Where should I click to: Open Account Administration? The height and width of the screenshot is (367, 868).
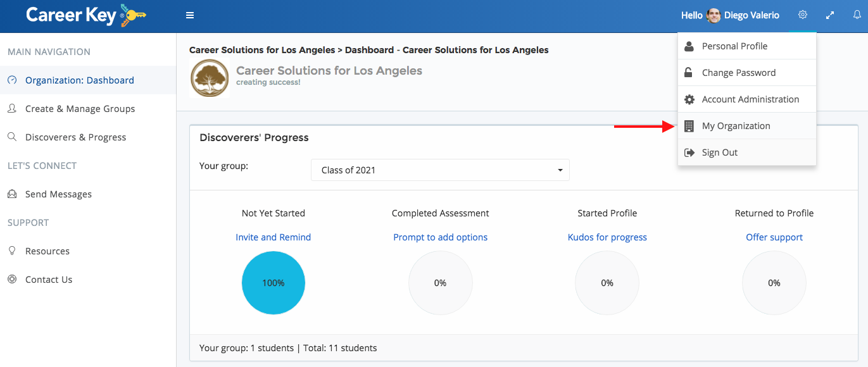tap(747, 99)
